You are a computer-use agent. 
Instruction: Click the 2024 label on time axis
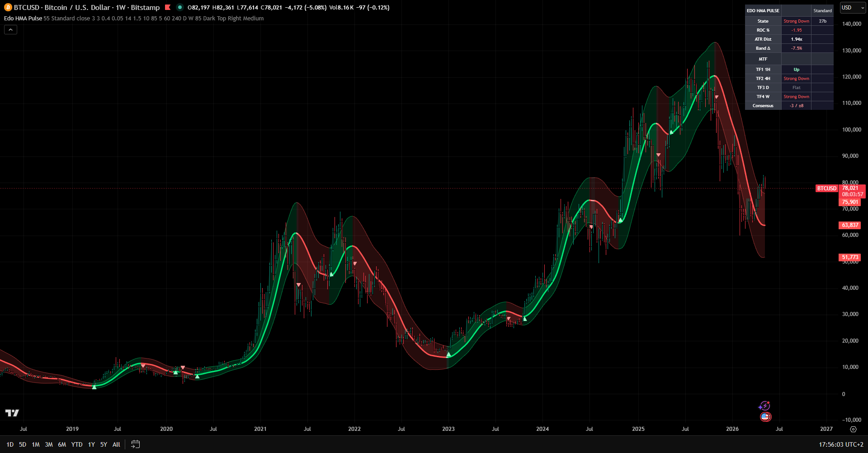click(x=542, y=429)
